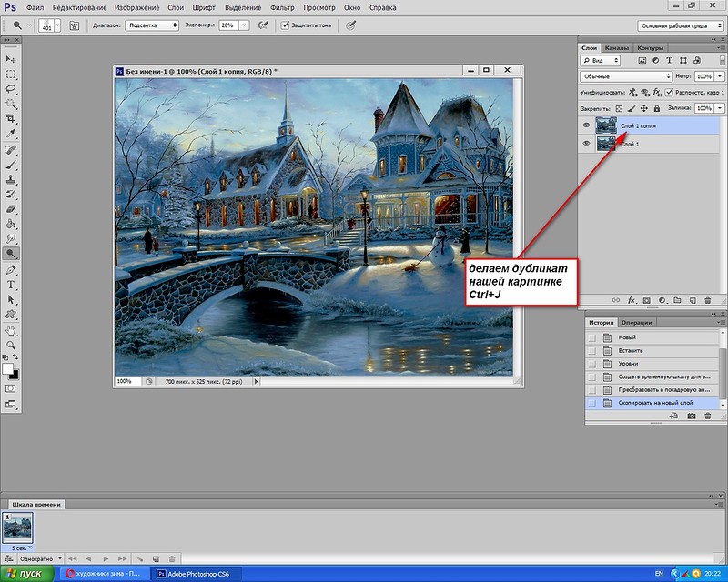This screenshot has height=582, width=728.
Task: Open the 5 сек. frame delay menu
Action: (21, 547)
